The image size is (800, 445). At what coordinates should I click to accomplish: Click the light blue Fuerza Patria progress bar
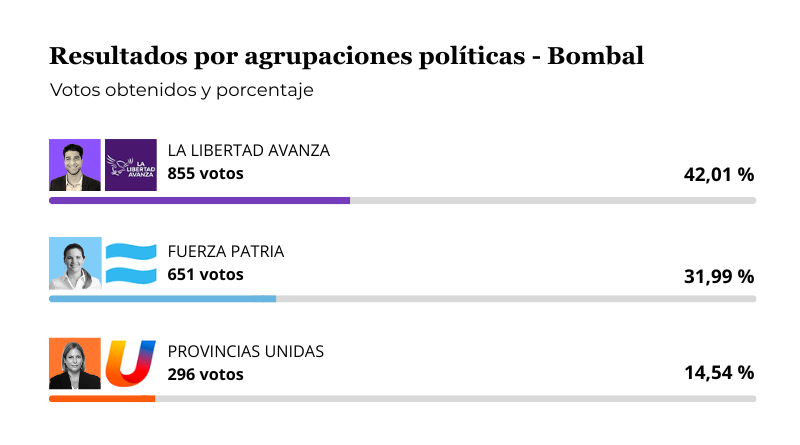point(162,299)
